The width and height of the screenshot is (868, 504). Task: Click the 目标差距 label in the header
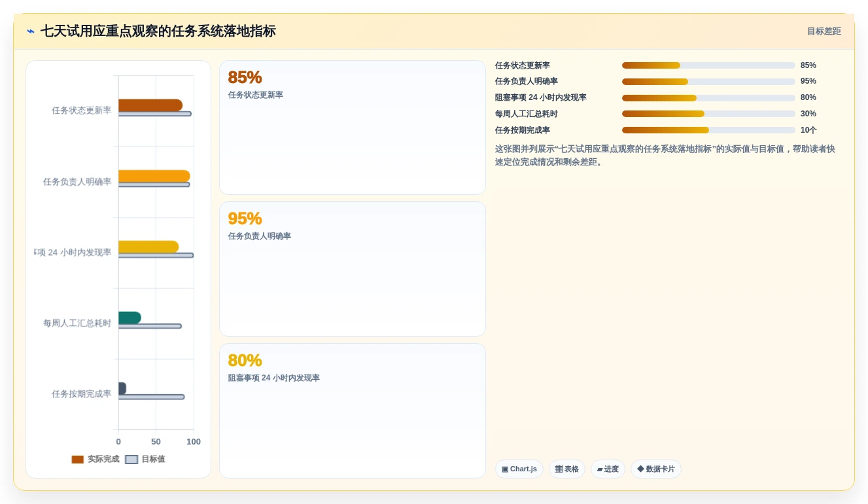824,31
